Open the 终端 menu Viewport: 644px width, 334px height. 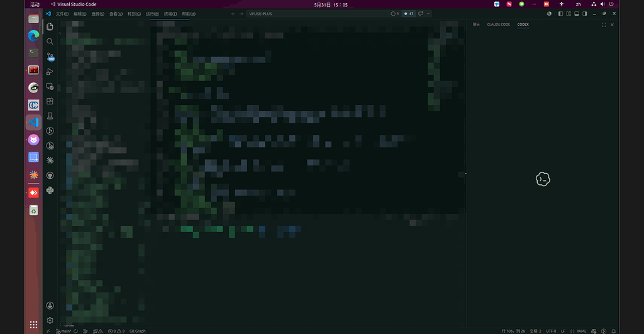point(170,14)
